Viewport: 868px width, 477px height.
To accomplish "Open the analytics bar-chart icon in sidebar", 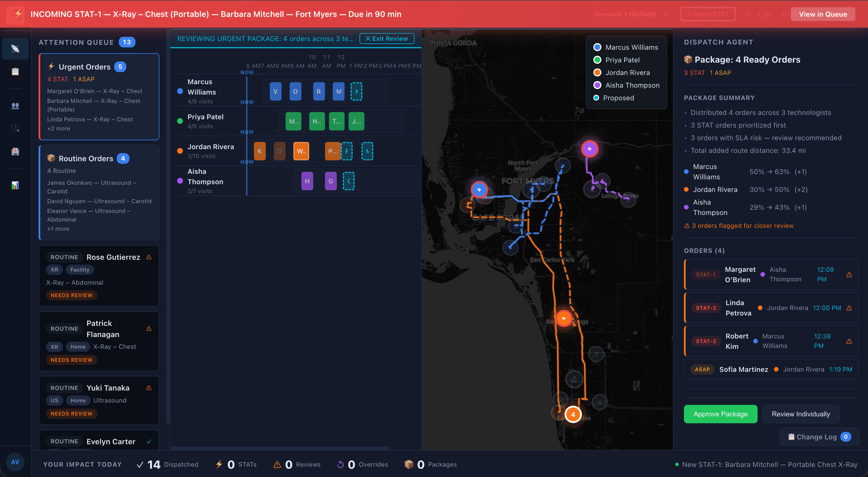I will [15, 185].
